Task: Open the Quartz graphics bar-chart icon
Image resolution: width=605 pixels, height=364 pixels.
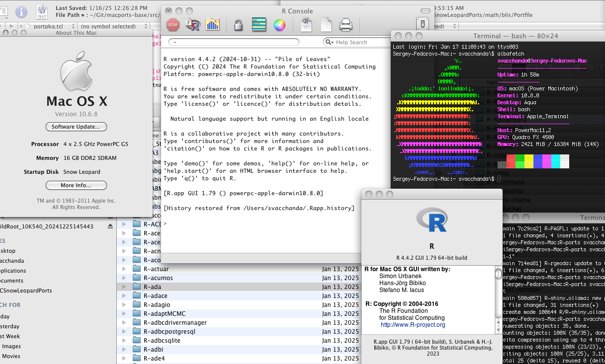Action: (212, 24)
